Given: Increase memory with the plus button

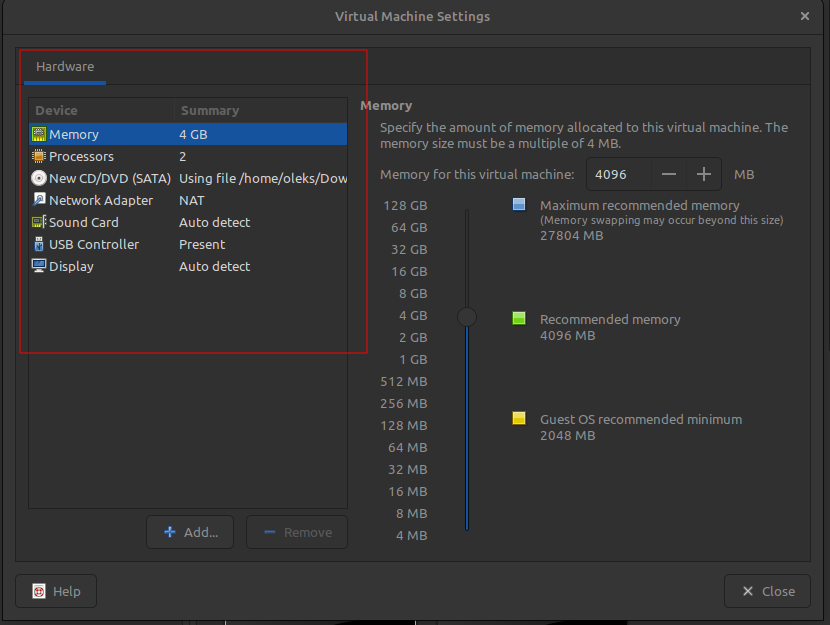Looking at the screenshot, I should pyautogui.click(x=704, y=174).
